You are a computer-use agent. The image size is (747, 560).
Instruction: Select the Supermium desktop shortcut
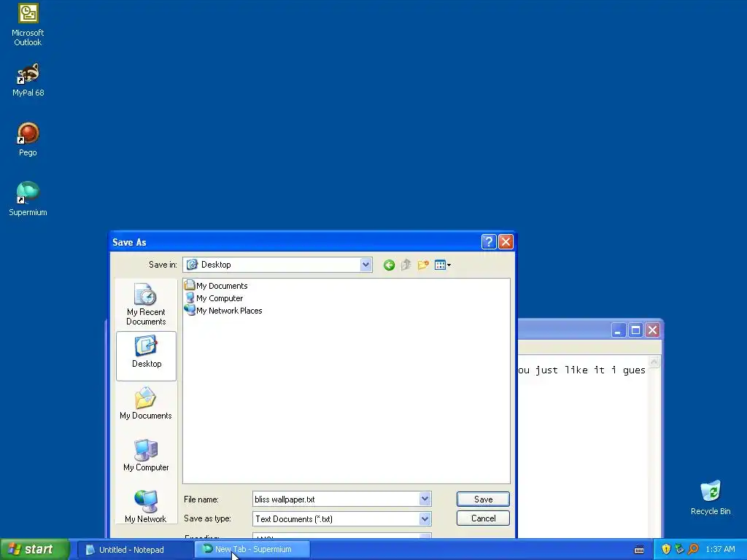pos(28,199)
